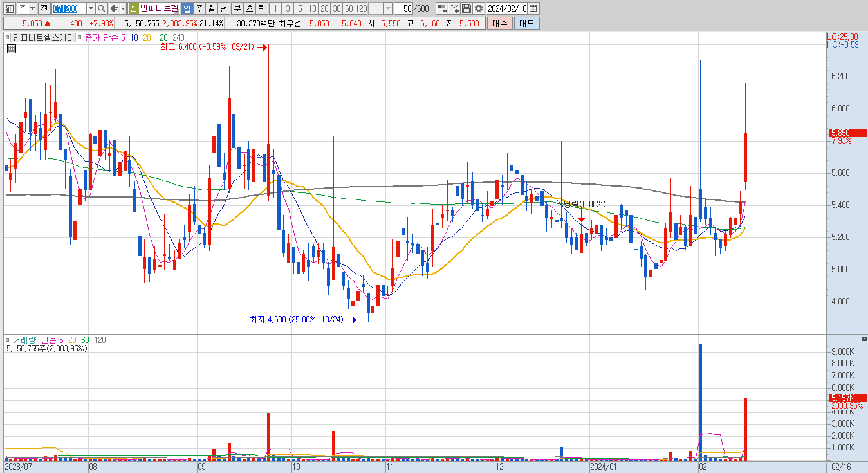Click the gray 240-day moving average legend

(178, 38)
